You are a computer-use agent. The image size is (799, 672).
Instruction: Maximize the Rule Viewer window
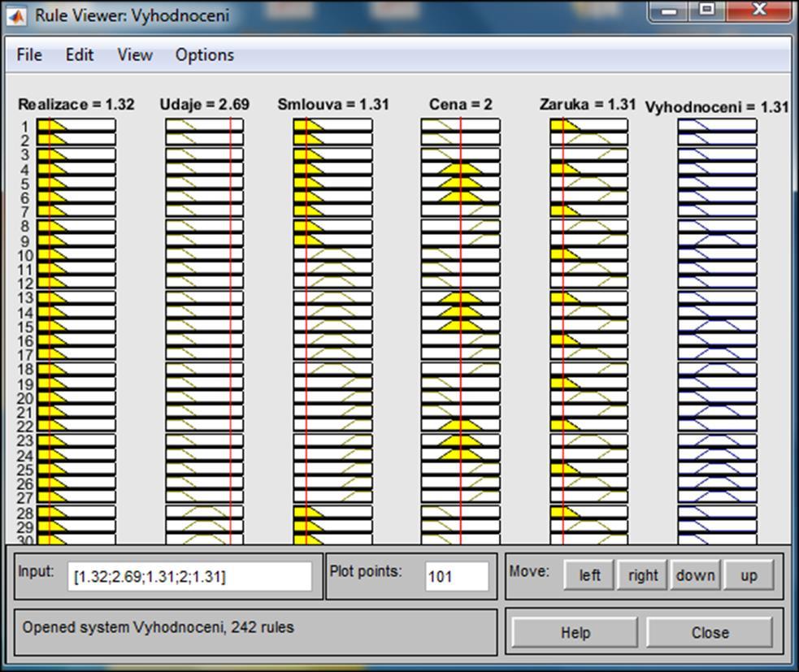[707, 11]
